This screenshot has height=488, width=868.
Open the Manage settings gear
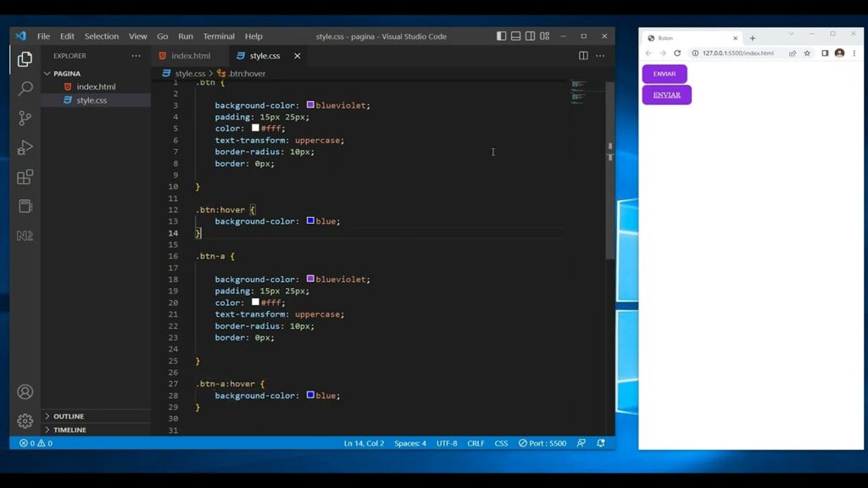25,420
